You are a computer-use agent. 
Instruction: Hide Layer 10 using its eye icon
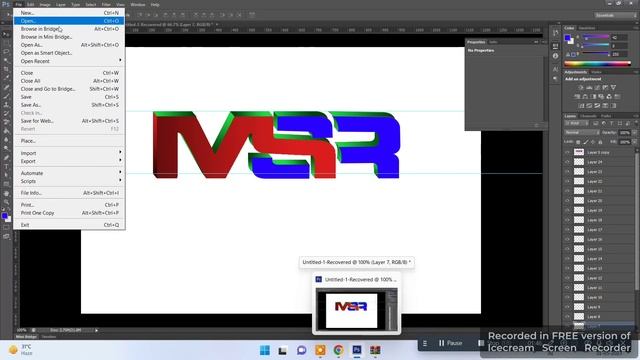pos(567,298)
